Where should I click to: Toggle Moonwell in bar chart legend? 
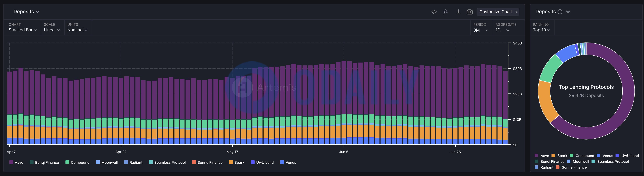(107, 162)
